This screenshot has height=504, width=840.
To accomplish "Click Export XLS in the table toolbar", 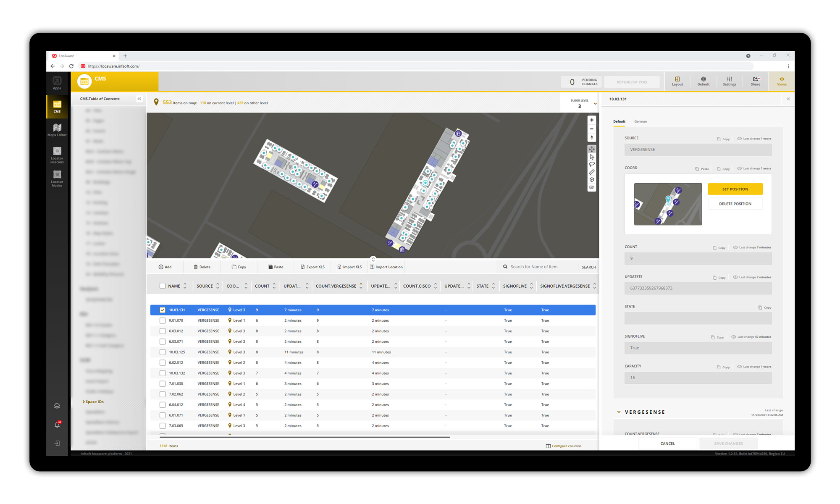I will coord(312,267).
